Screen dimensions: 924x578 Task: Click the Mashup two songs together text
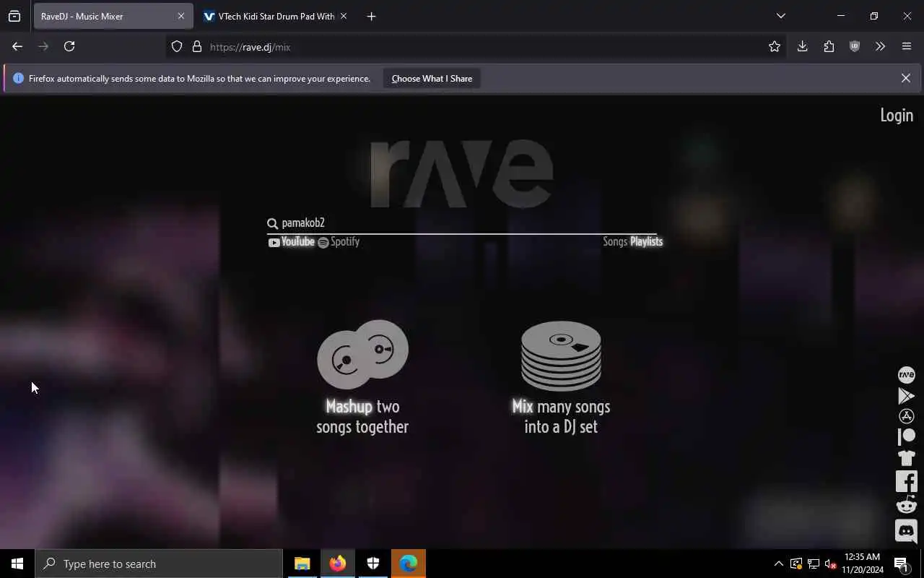pyautogui.click(x=362, y=417)
